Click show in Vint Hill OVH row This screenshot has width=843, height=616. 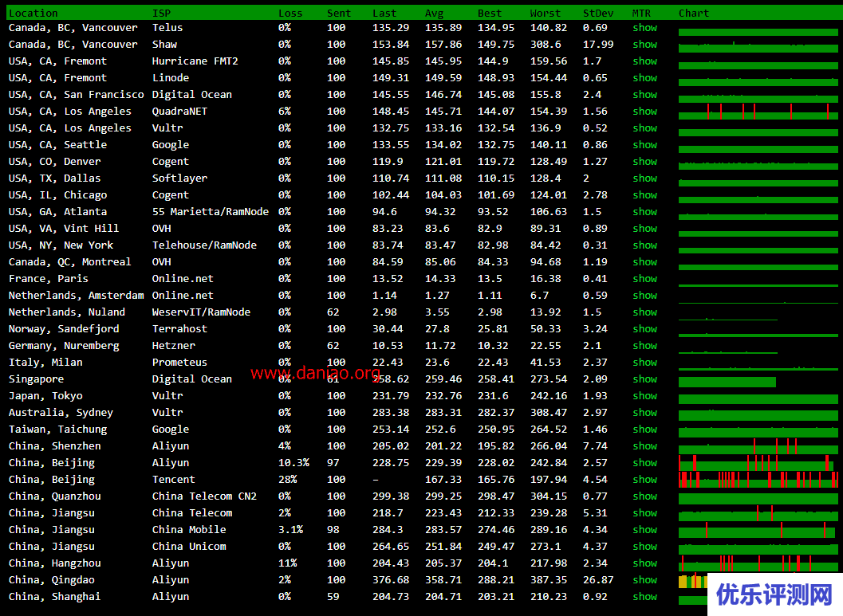[644, 228]
